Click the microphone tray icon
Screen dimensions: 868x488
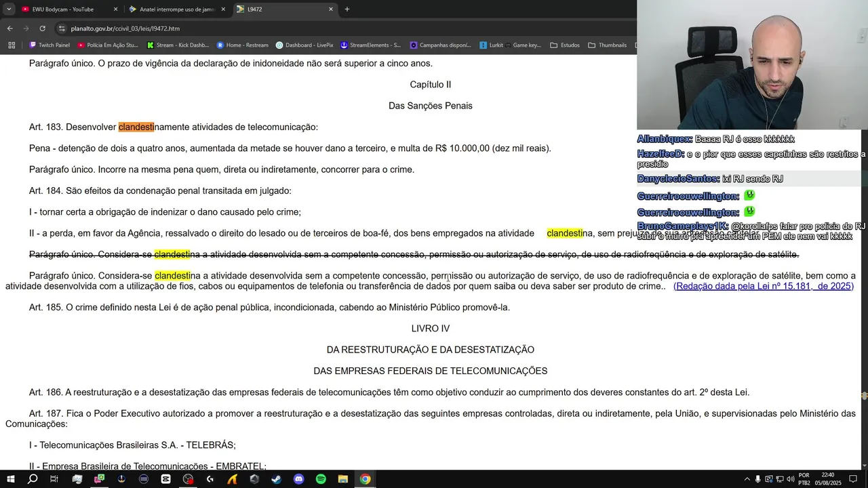[x=758, y=479]
